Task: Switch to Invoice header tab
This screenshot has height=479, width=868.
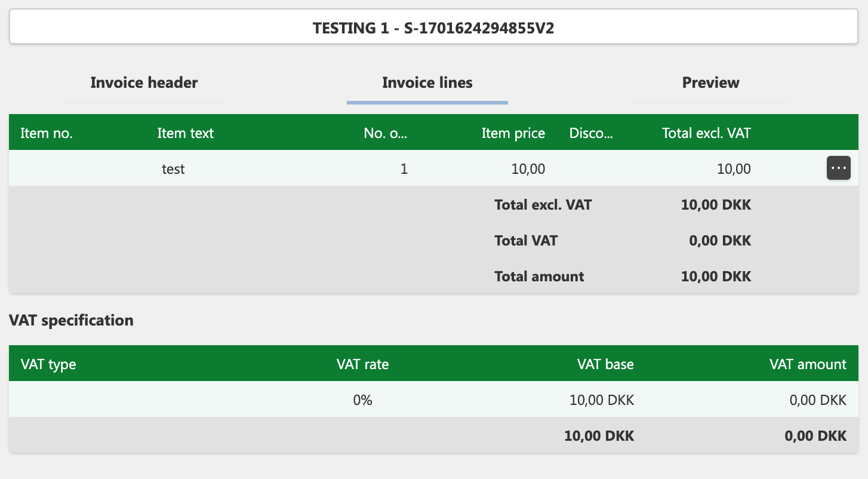Action: [144, 83]
